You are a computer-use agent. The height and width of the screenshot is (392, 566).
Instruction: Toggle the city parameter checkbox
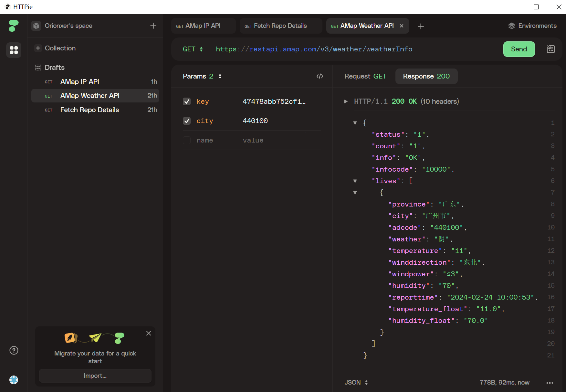(187, 121)
